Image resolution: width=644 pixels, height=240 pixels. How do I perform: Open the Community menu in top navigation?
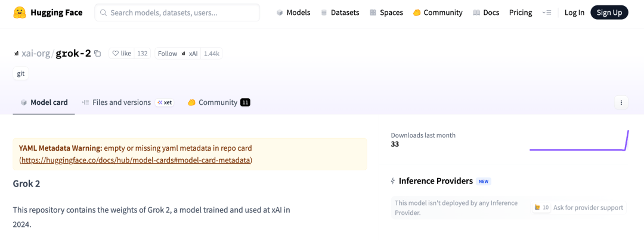coord(438,13)
